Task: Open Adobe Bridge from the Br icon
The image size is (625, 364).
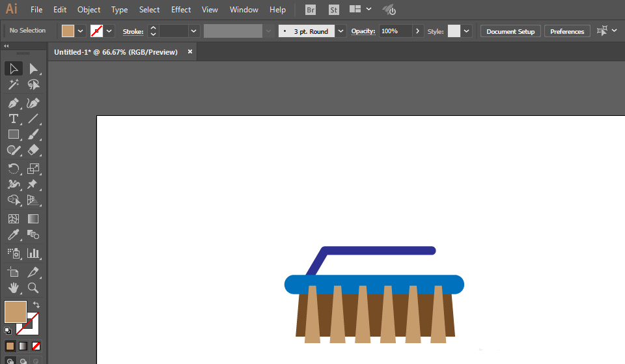Action: click(x=311, y=10)
